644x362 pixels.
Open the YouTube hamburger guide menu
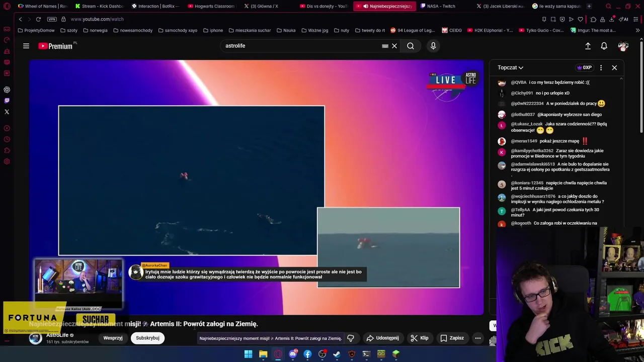pos(26,46)
